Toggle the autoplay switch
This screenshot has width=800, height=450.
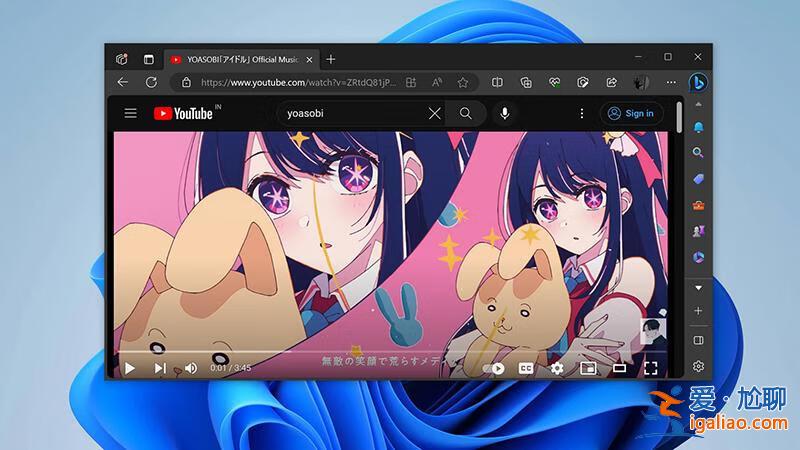(x=493, y=368)
